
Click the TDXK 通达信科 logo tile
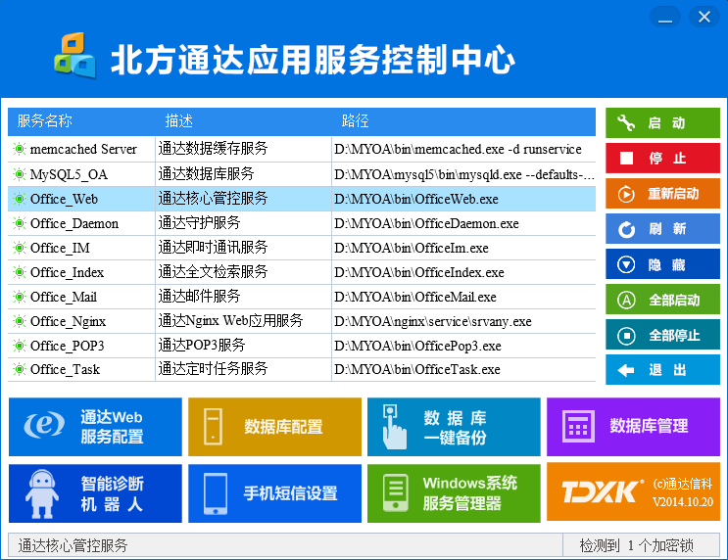(x=633, y=492)
